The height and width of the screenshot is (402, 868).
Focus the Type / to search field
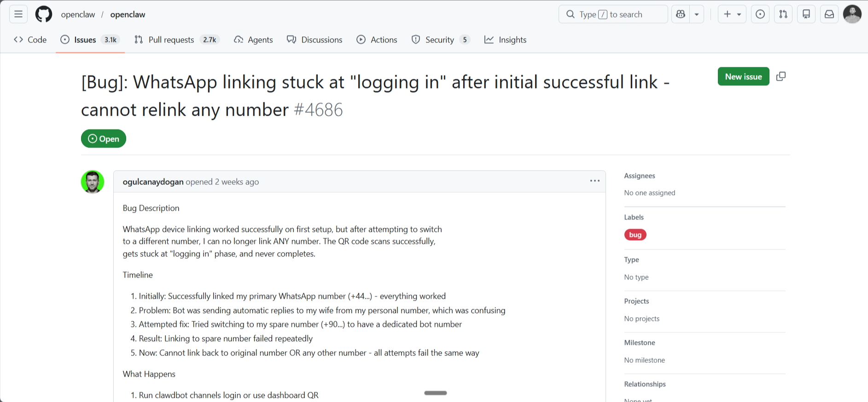point(613,14)
